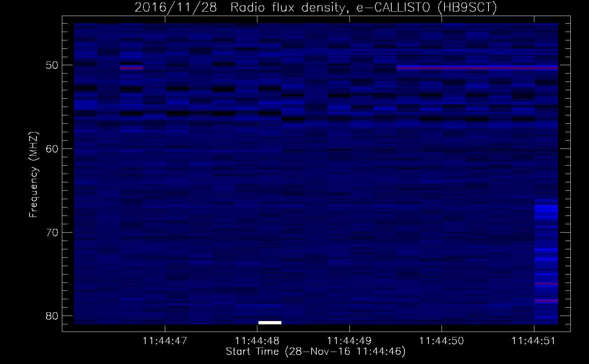Click the 11:44:47 time tick label
589x364 pixels.
click(x=165, y=341)
